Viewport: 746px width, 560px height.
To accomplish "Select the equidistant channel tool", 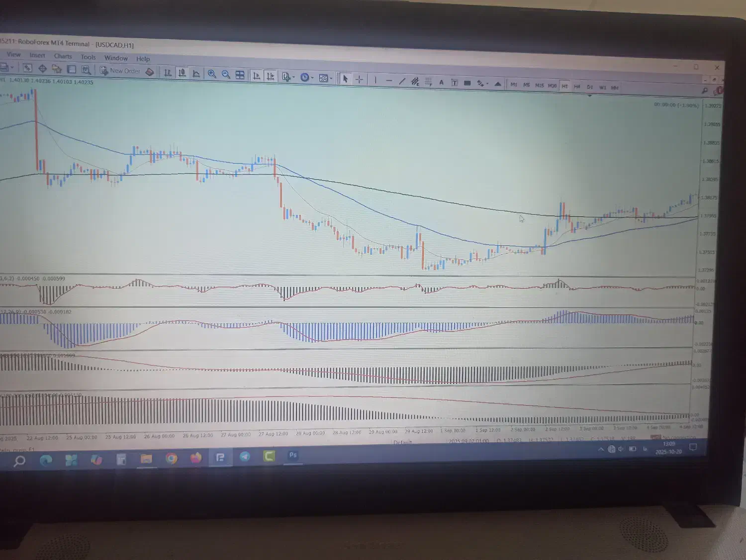I will tap(415, 81).
